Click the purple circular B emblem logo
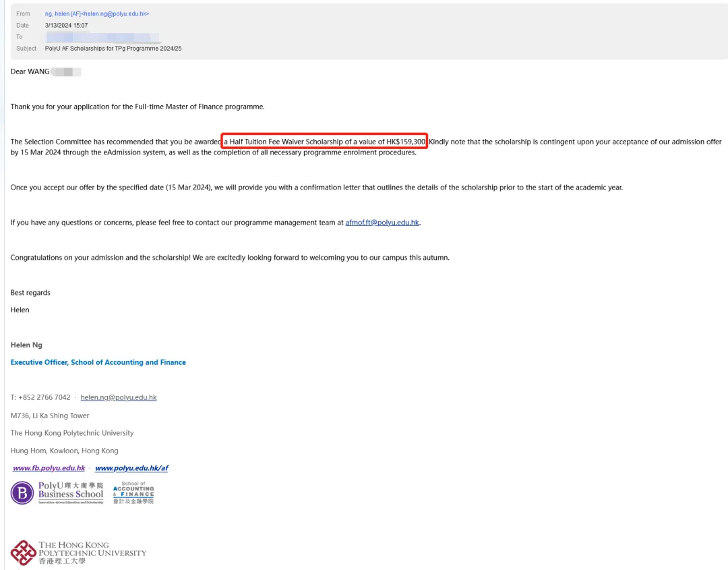 pos(22,493)
